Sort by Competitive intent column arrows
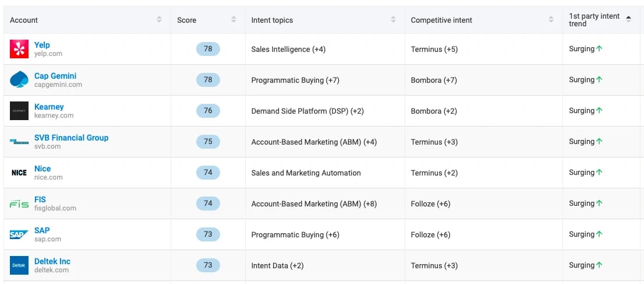The image size is (644, 284). pos(551,19)
